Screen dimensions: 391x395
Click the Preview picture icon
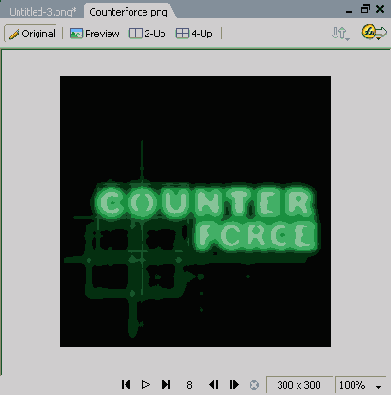tap(76, 33)
